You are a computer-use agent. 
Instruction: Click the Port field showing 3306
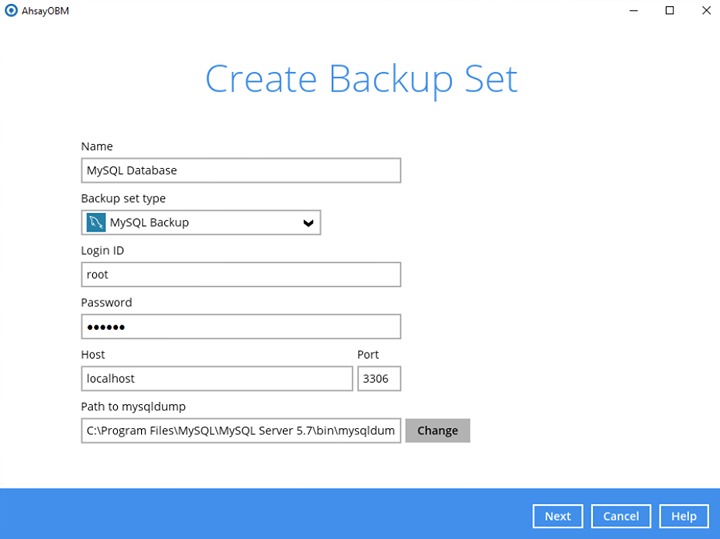click(x=378, y=379)
